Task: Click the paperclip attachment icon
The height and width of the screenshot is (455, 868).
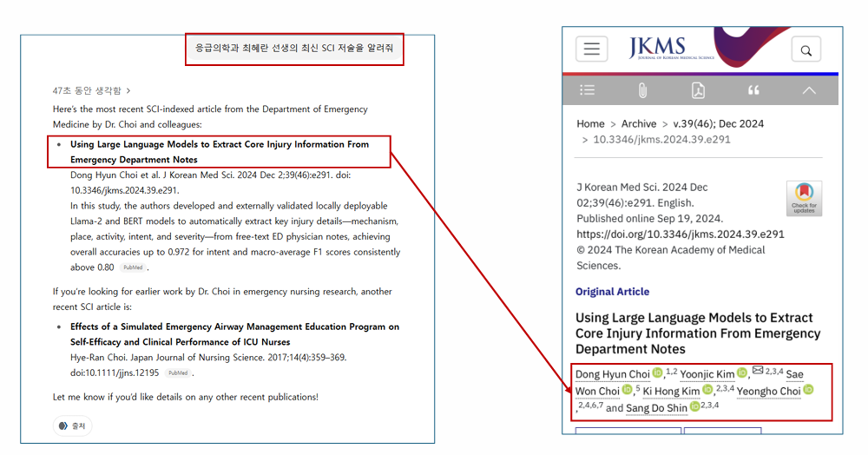Action: 642,90
